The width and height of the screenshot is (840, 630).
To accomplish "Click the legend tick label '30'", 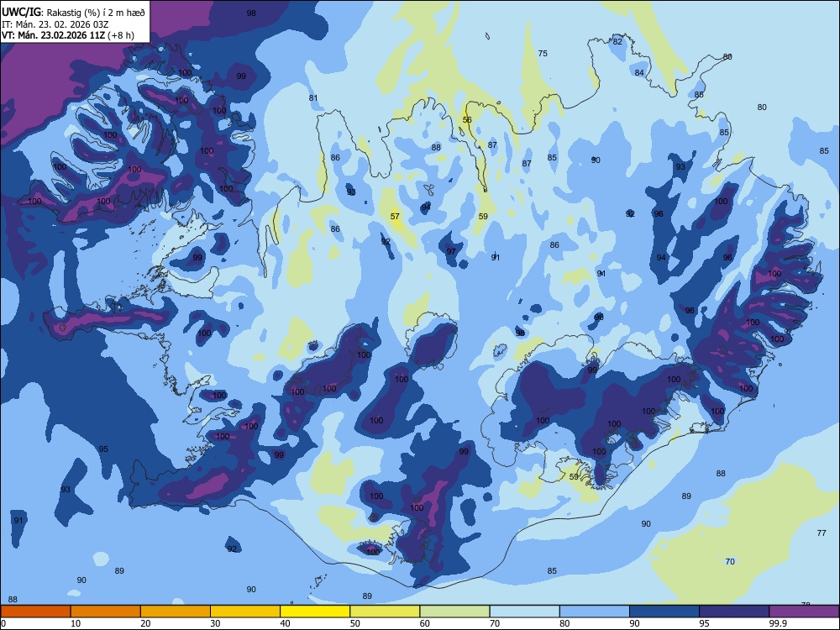I will click(215, 623).
